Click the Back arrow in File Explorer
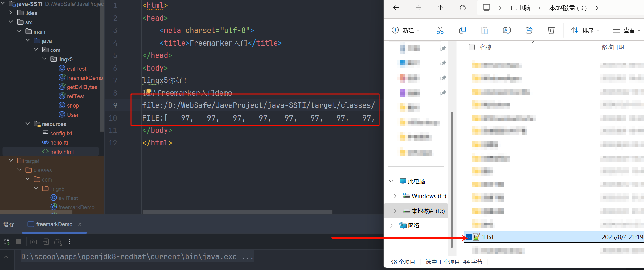 pos(396,8)
